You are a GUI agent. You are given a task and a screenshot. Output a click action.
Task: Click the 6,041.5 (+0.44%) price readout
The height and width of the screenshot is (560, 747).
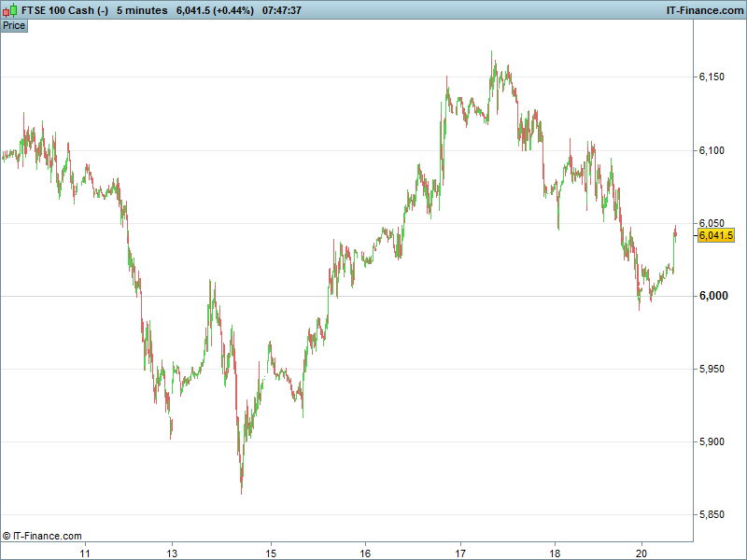click(x=215, y=10)
